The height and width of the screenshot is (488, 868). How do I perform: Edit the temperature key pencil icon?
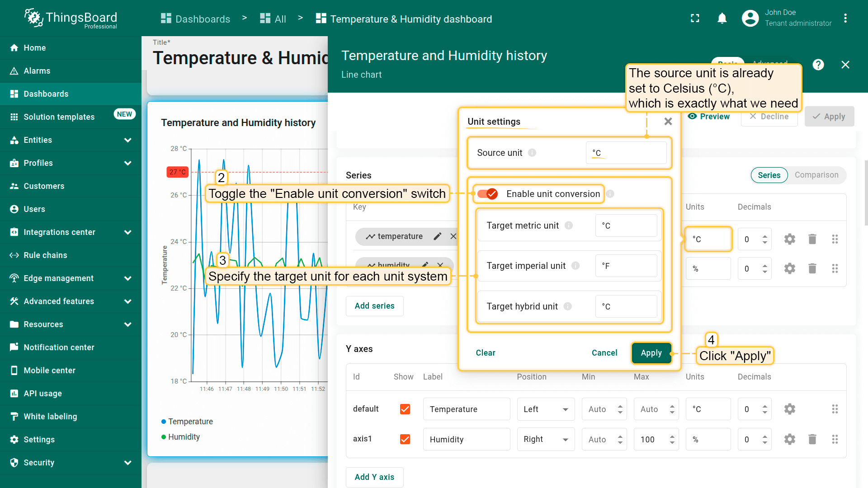[x=437, y=236]
